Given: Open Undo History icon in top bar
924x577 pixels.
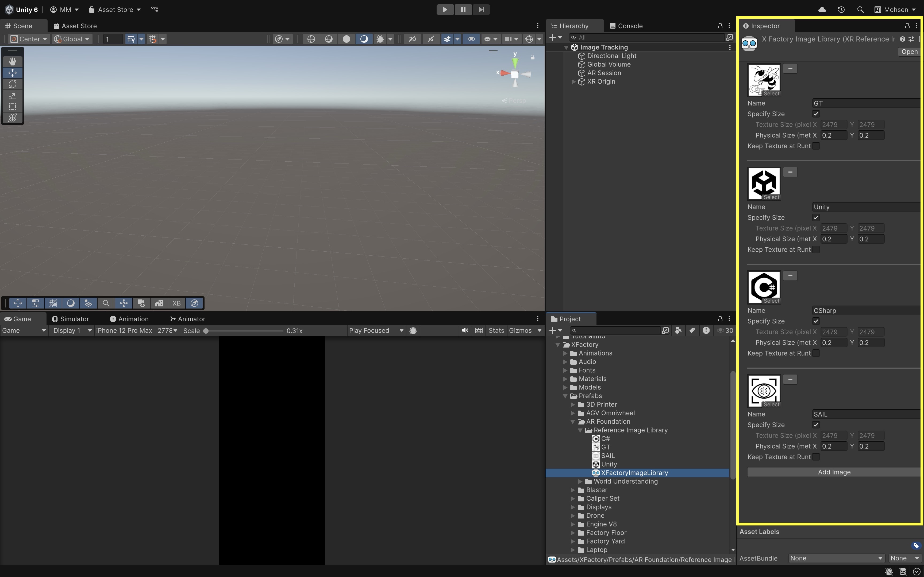Looking at the screenshot, I should tap(841, 10).
